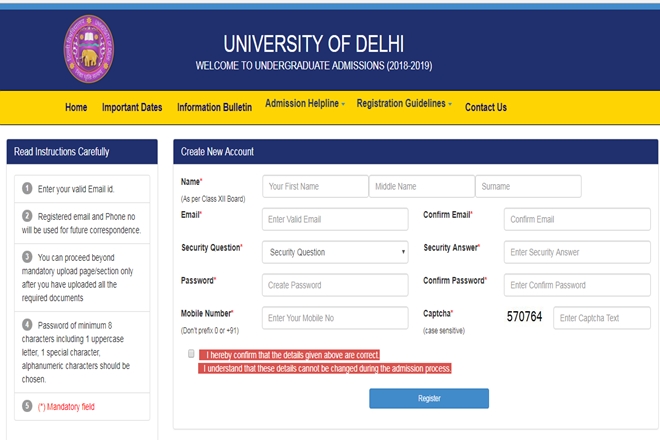Image resolution: width=660 pixels, height=440 pixels.
Task: Open the Security Question dropdown
Action: click(x=335, y=252)
